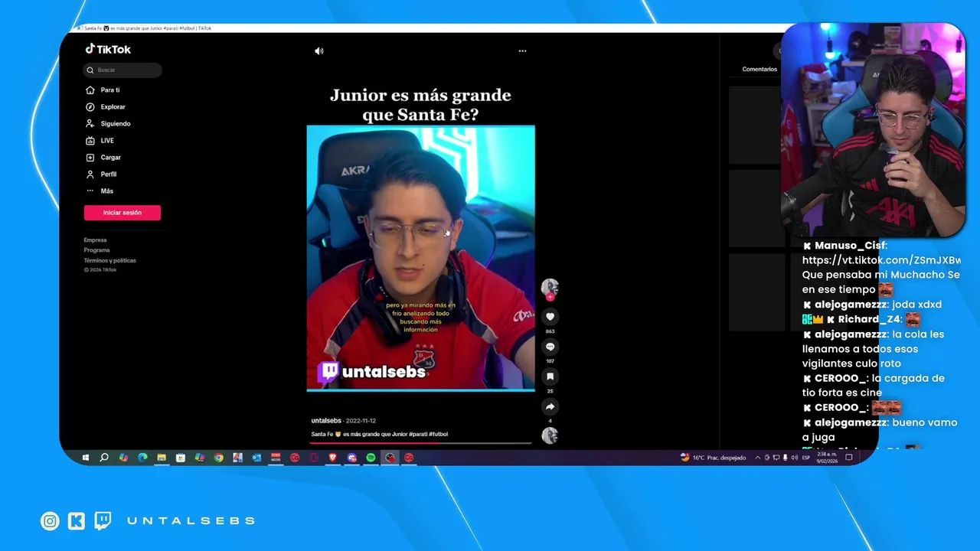This screenshot has width=980, height=551.
Task: Open Opera GX from taskbar
Action: coord(314,458)
